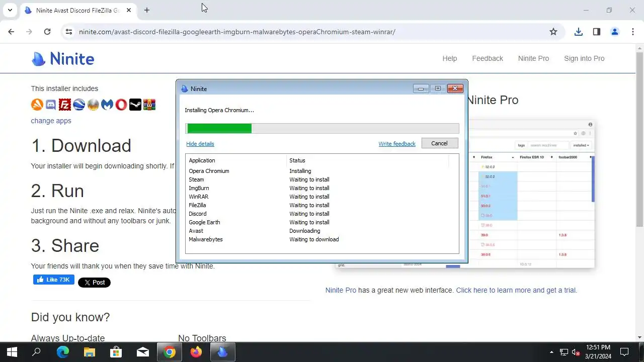Screen dimensions: 644x362
Task: Open the volume control in system tray
Action: click(577, 352)
